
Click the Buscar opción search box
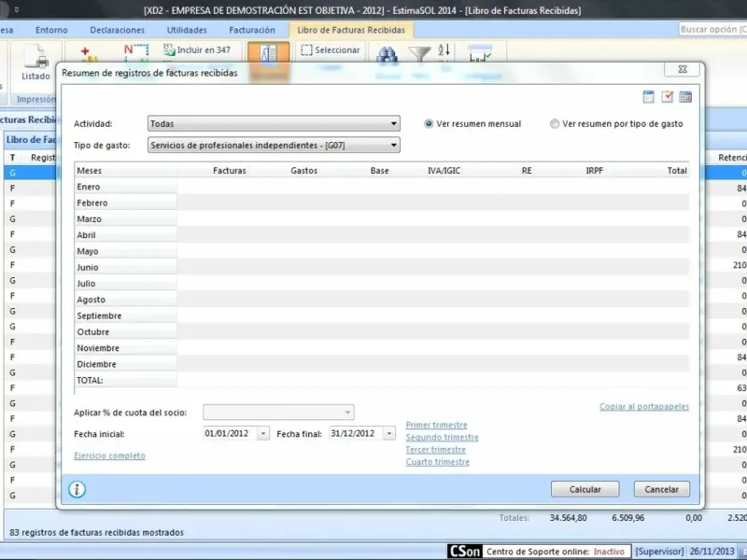[712, 30]
